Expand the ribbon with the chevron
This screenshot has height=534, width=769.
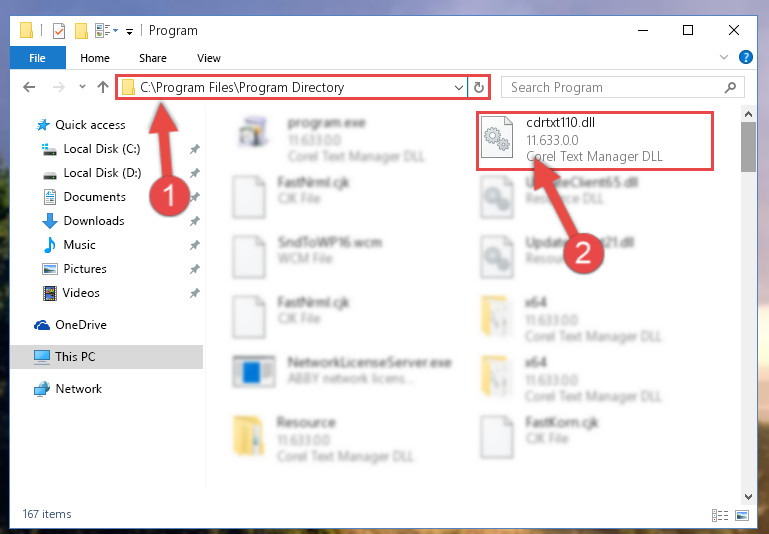723,57
